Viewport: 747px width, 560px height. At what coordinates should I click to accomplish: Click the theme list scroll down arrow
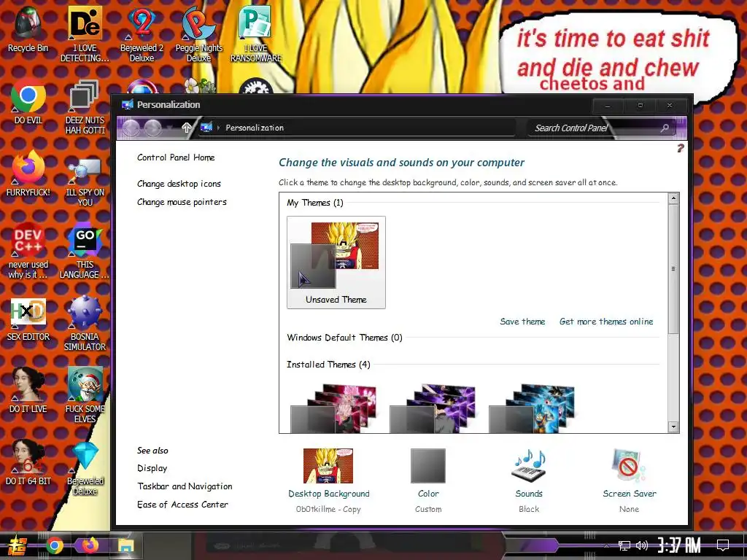click(673, 427)
